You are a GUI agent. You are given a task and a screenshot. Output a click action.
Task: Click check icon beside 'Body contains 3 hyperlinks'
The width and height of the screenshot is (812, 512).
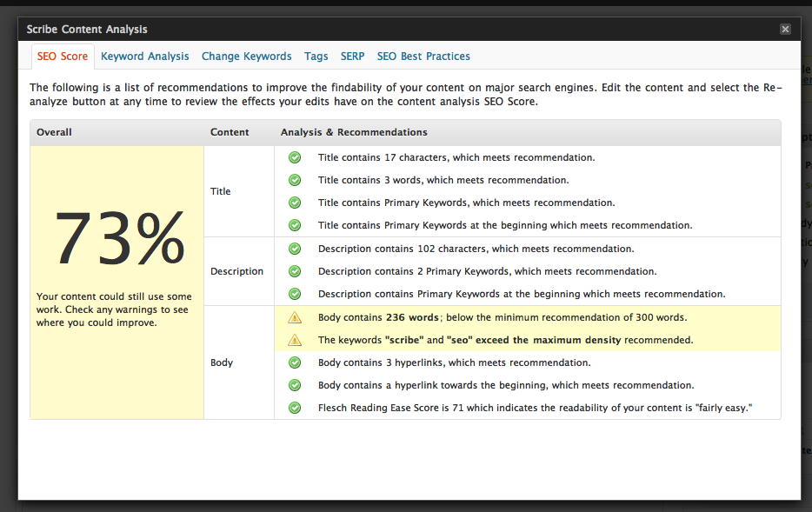295,362
